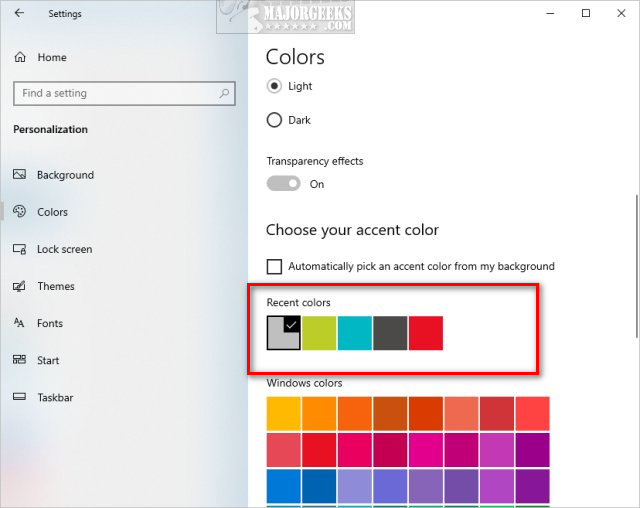Image resolution: width=640 pixels, height=508 pixels.
Task: Choose the teal recent color swatch
Action: pyautogui.click(x=355, y=333)
